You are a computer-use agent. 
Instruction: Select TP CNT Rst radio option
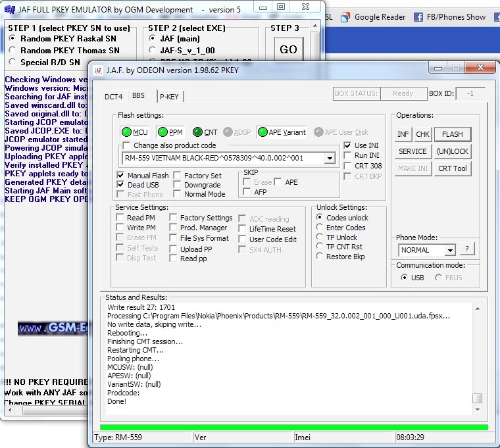(x=320, y=246)
